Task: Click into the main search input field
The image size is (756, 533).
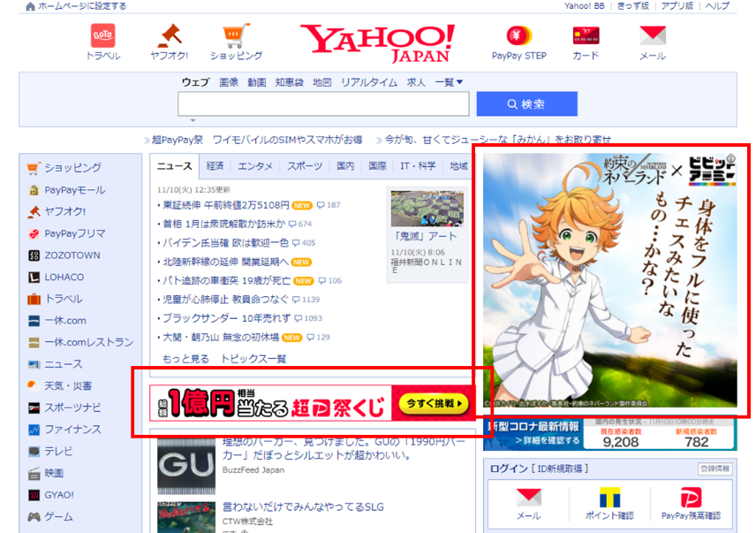Action: [323, 103]
